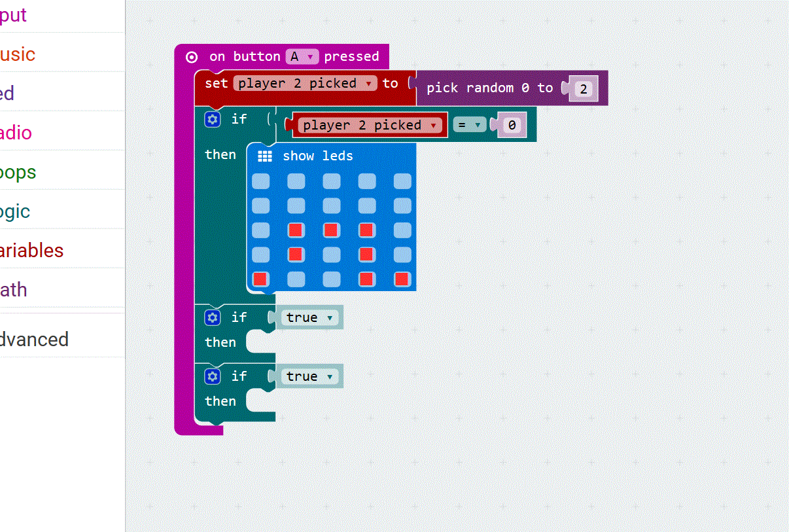Expand the Advanced section
The image size is (789, 532).
[x=34, y=340]
